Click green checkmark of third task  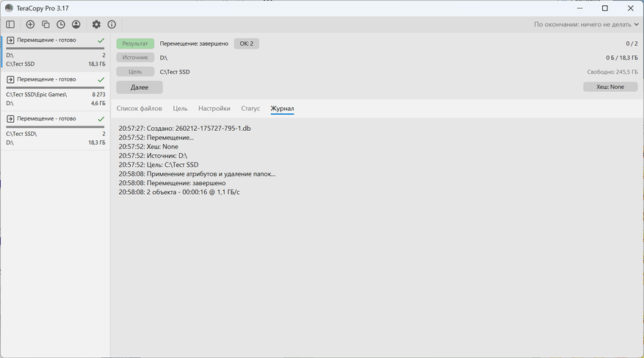101,119
